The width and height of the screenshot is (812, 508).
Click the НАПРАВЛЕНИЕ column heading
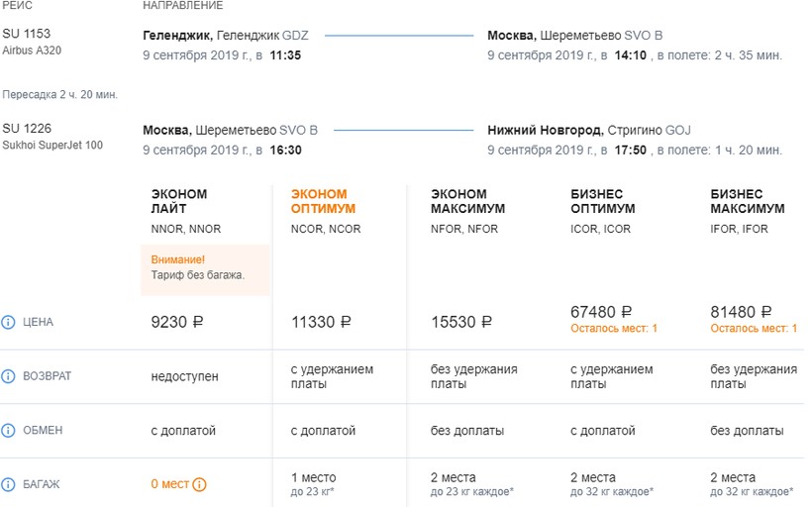pos(183,6)
